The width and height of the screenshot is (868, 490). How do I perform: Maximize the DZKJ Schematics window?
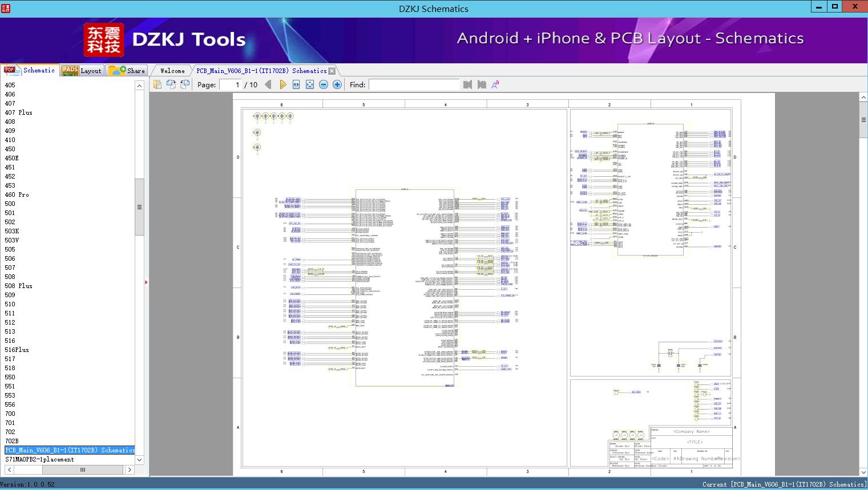tap(834, 6)
